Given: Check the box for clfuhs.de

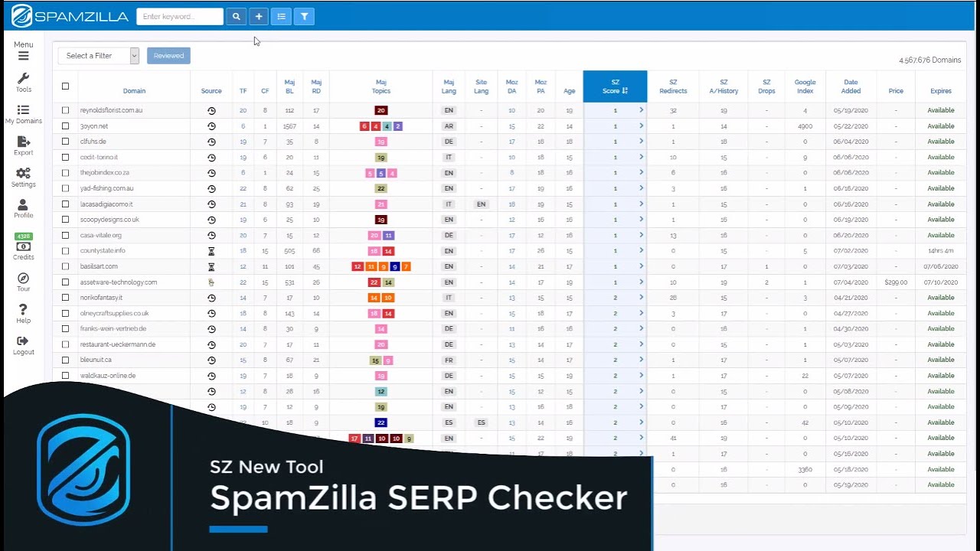Looking at the screenshot, I should tap(65, 142).
